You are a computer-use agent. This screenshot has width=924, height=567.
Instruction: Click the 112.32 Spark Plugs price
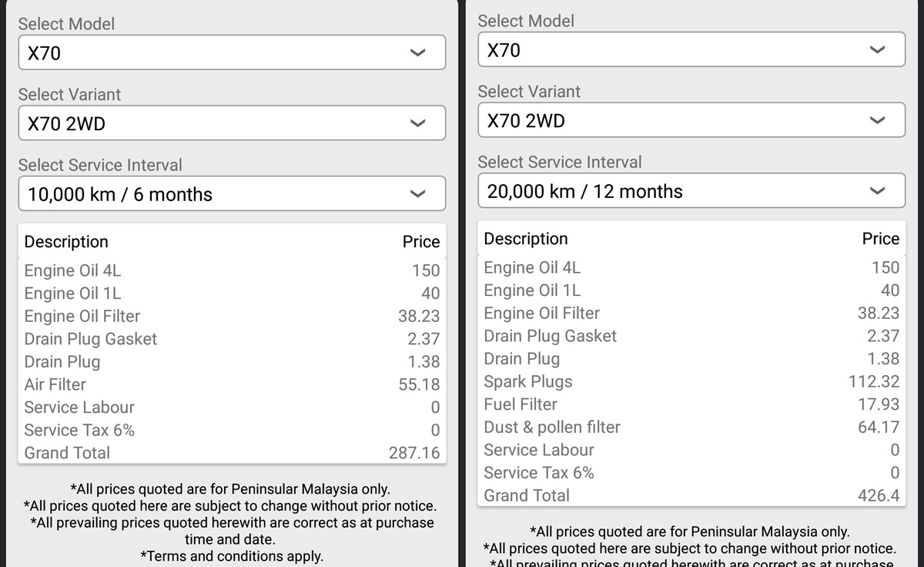pos(874,381)
